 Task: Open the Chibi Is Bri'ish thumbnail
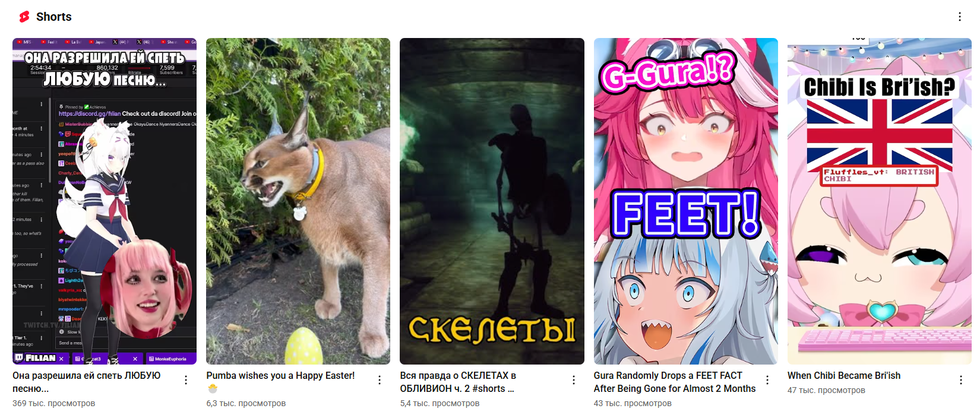pos(880,201)
